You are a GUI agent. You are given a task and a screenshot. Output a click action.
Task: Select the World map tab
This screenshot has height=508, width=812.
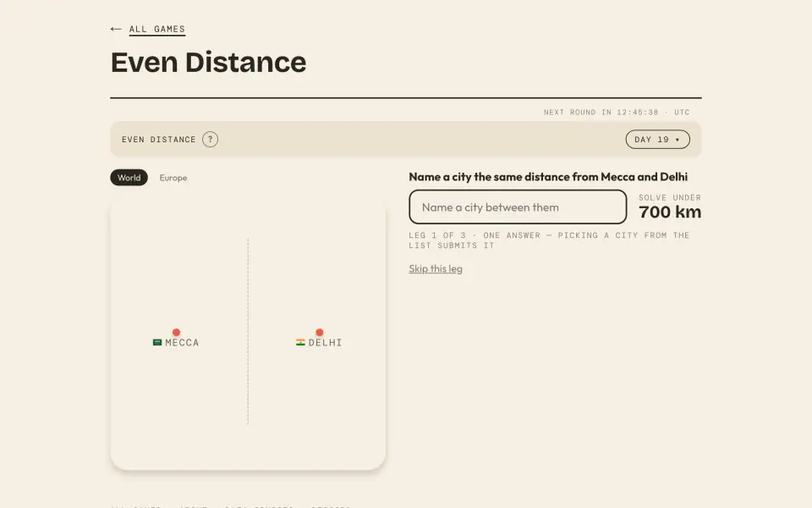129,178
